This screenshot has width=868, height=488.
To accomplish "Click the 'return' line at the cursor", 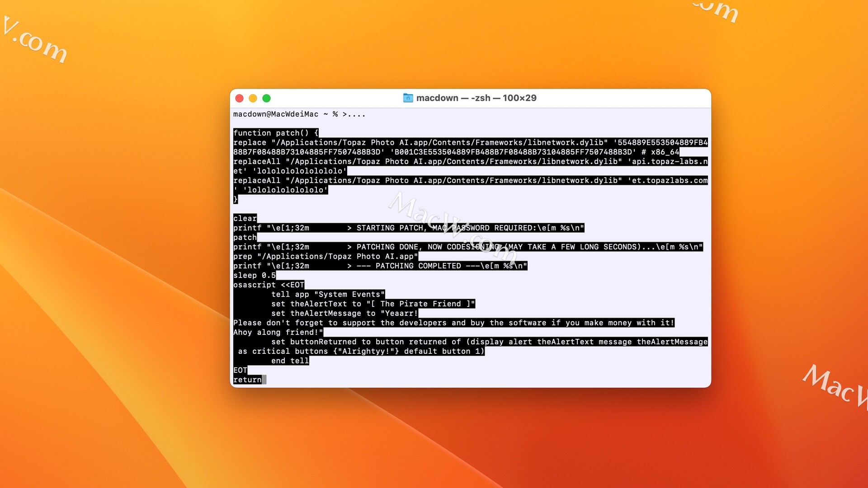I will 247,380.
